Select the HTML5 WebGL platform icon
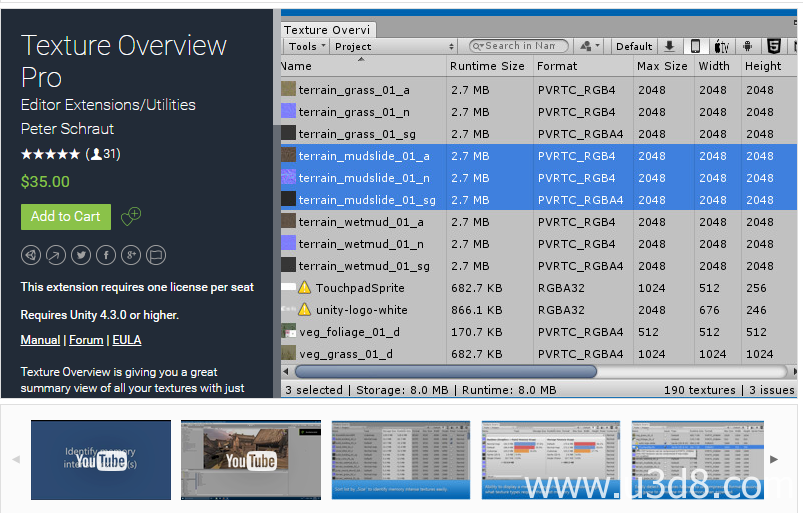The height and width of the screenshot is (513, 803). 774,46
